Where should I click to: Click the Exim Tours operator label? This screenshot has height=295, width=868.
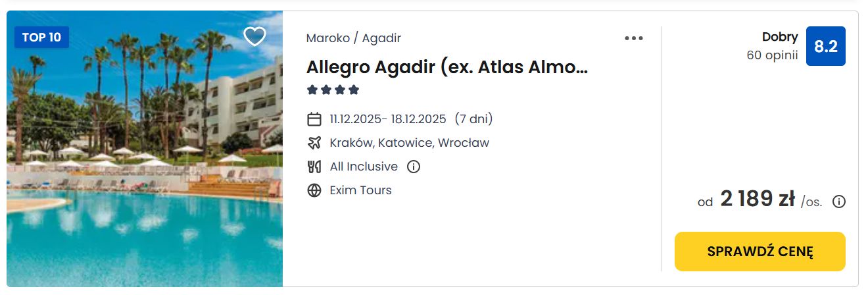[x=361, y=190]
